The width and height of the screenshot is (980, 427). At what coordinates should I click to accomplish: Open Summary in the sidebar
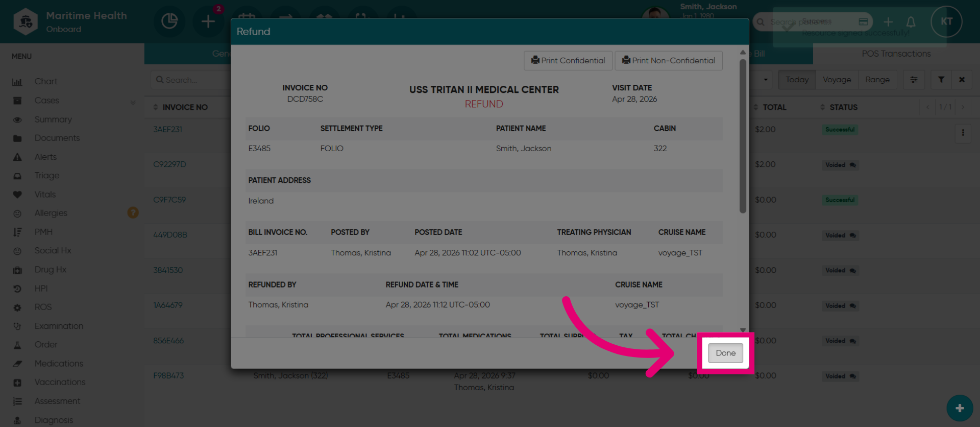pyautogui.click(x=53, y=120)
